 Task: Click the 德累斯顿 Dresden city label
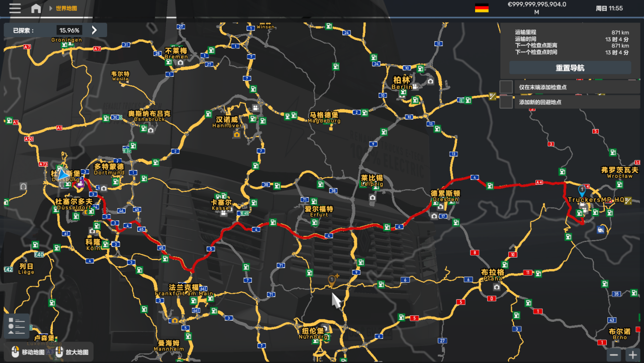point(445,196)
